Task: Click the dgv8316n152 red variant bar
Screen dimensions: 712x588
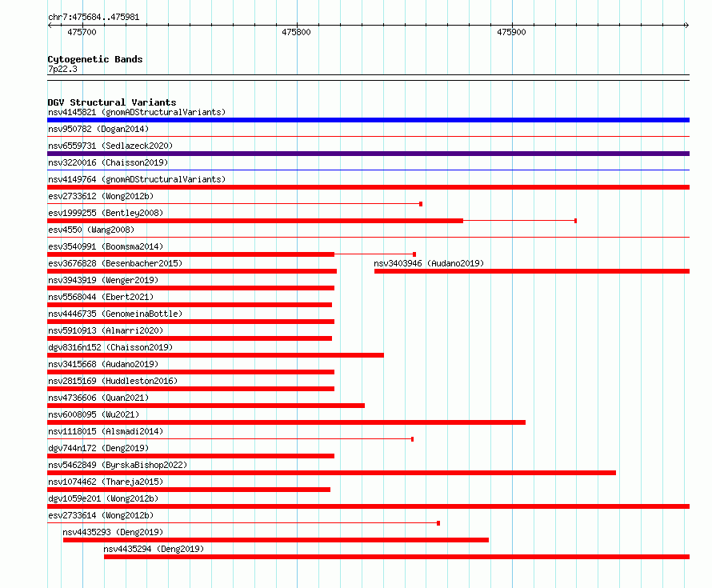Action: tap(216, 355)
